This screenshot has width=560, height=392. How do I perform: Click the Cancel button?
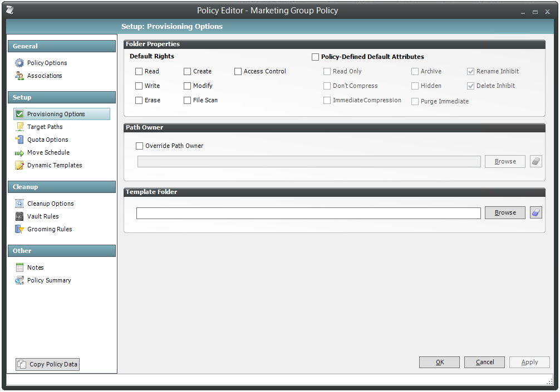tap(484, 362)
